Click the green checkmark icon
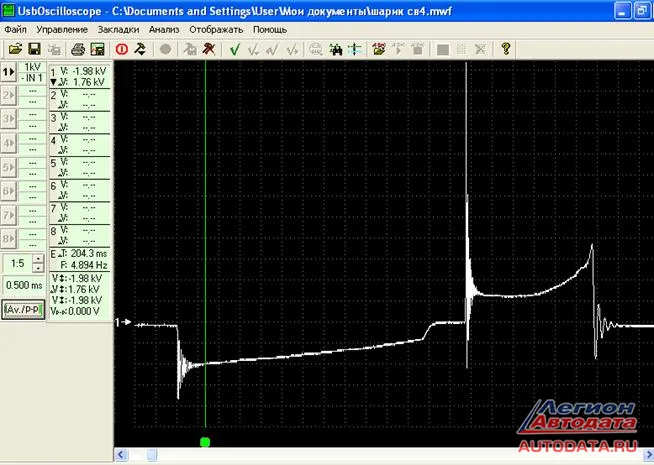This screenshot has width=654, height=465. (x=234, y=49)
